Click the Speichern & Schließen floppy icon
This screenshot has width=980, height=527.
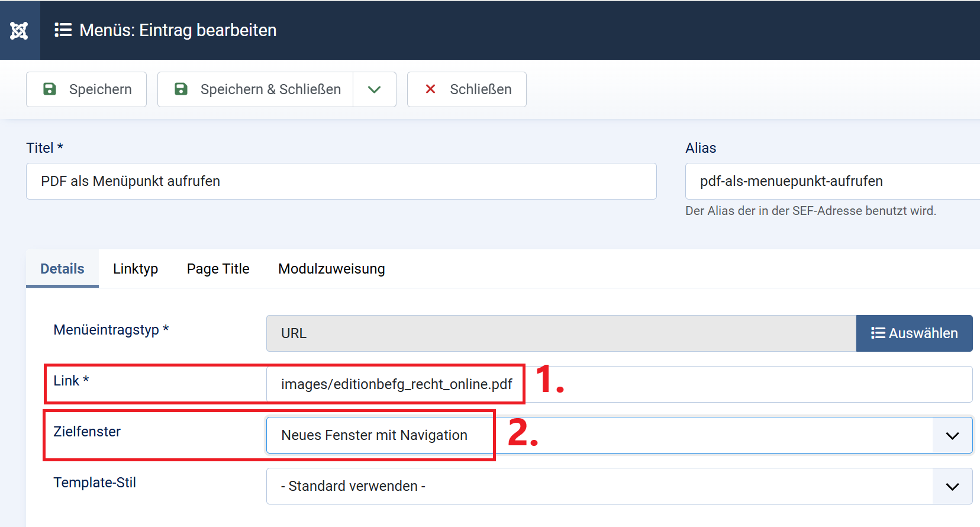point(181,89)
